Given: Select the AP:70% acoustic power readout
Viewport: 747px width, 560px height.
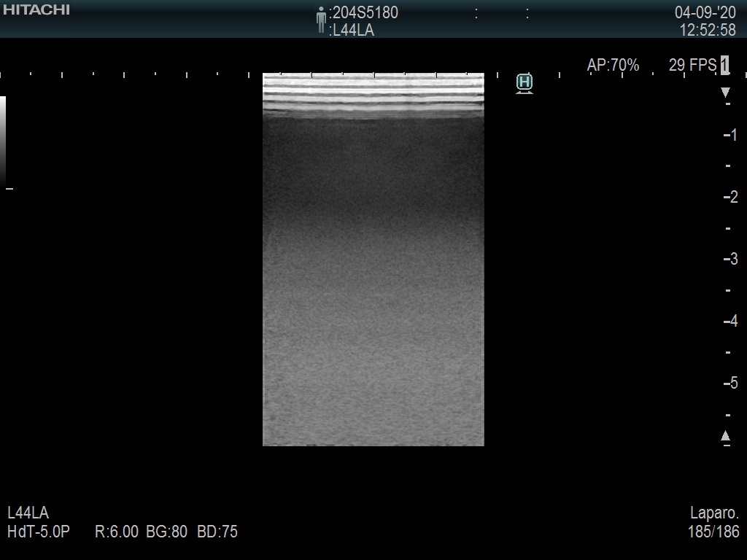Looking at the screenshot, I should pos(613,66).
